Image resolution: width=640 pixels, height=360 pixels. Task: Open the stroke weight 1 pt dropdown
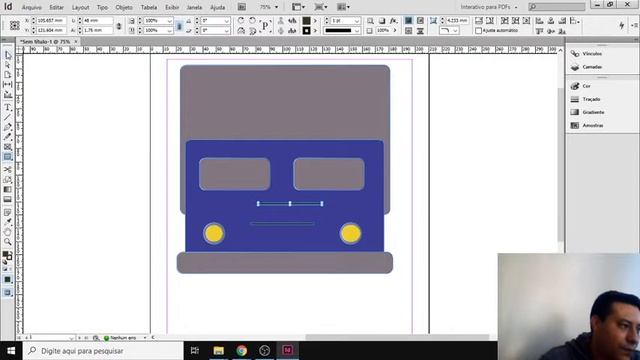pos(357,20)
